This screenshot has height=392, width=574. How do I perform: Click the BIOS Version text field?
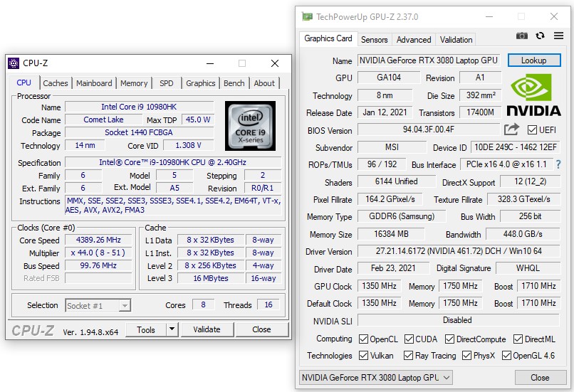pos(428,130)
